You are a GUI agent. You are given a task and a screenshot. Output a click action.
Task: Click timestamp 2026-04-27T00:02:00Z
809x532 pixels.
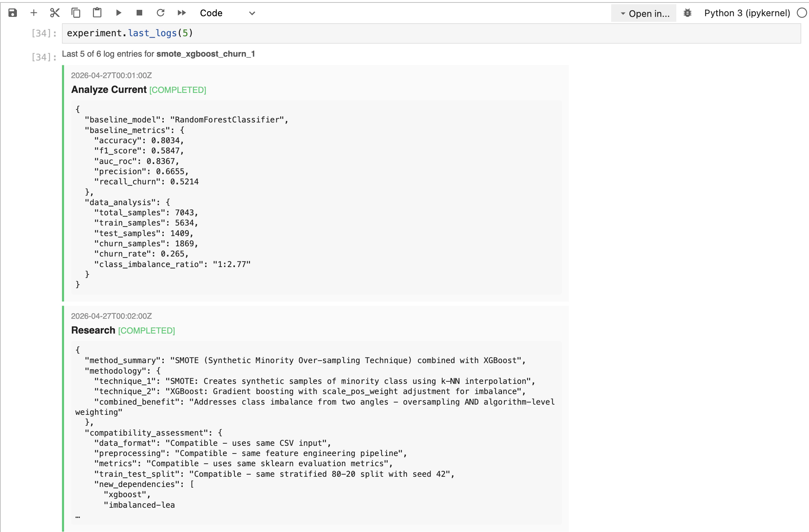(x=112, y=316)
